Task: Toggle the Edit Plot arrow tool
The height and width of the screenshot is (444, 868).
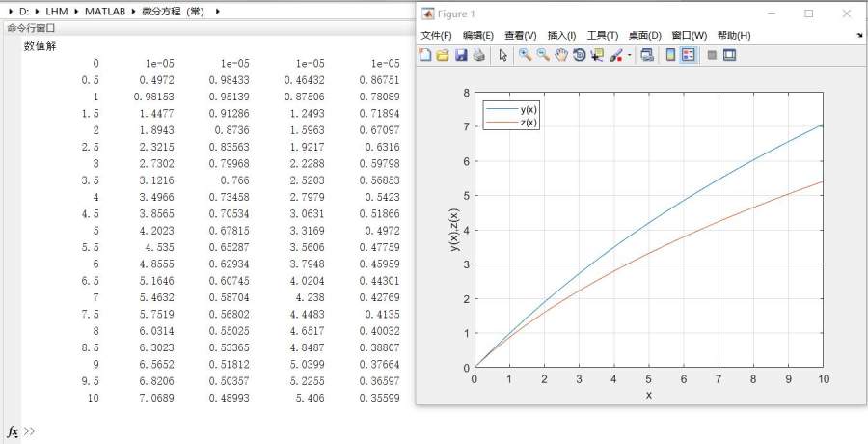Action: [x=502, y=55]
